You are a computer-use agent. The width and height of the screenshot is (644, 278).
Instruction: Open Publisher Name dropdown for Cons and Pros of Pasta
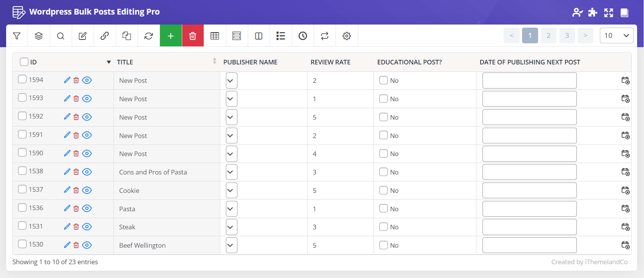232,172
